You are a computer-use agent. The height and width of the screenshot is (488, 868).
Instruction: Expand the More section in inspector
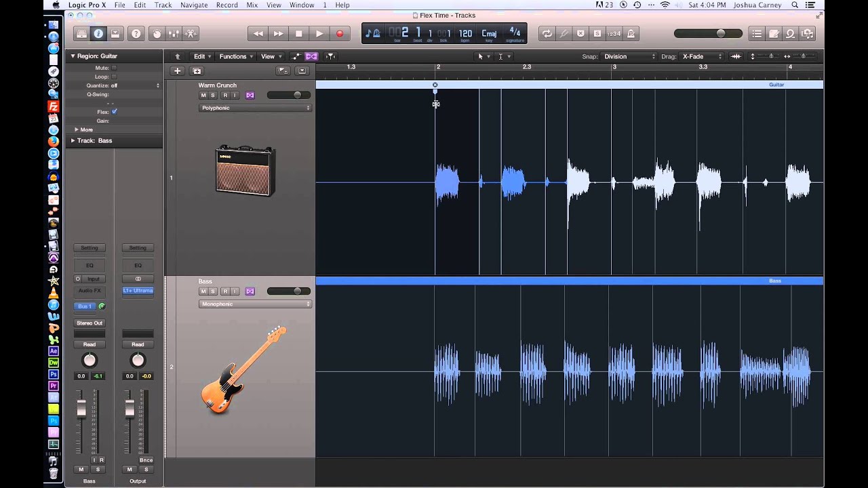(77, 129)
